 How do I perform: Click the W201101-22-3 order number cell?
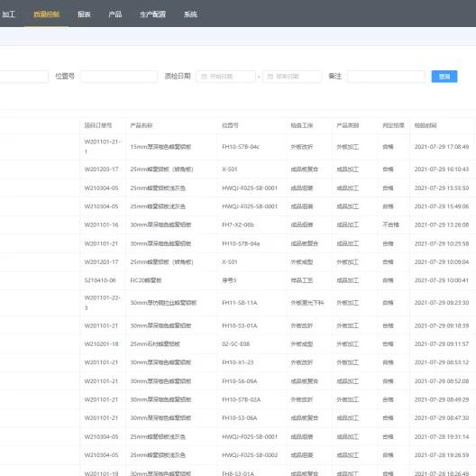click(102, 303)
